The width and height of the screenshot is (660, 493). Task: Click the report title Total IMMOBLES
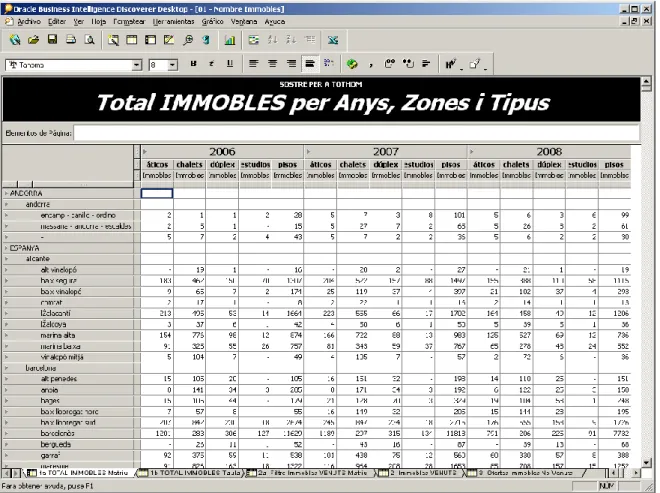pos(322,103)
